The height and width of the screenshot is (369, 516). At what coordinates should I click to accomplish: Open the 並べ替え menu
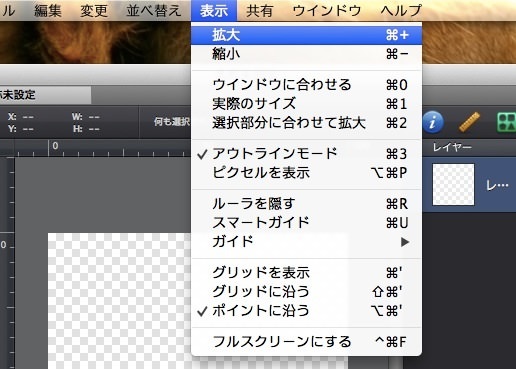coord(154,11)
